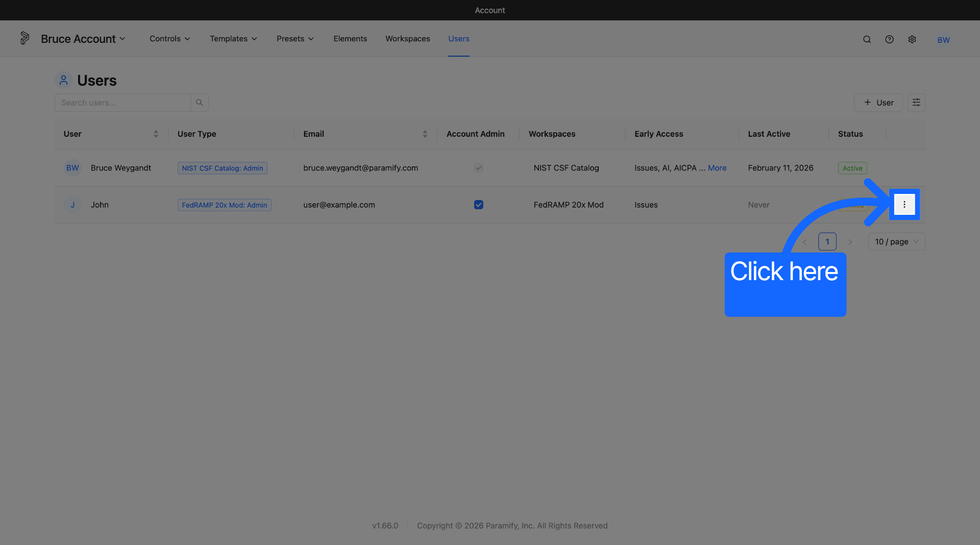Click the Issues early access cell for John
The height and width of the screenshot is (545, 980).
click(x=646, y=205)
